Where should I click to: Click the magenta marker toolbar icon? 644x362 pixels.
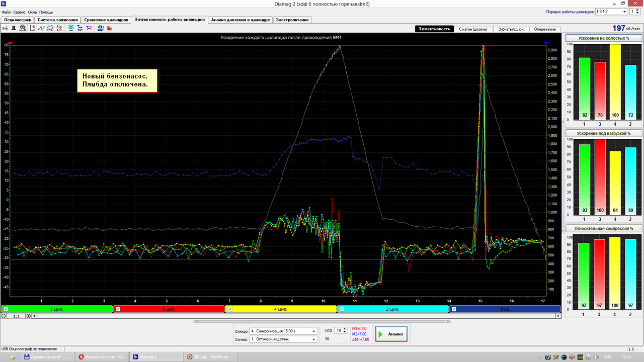(89, 28)
